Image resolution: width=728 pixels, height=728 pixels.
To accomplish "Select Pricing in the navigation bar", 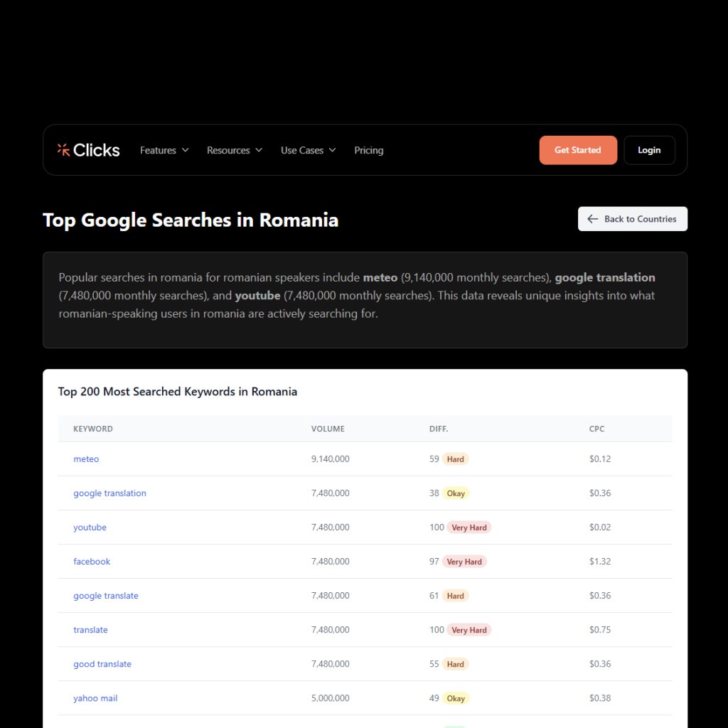I will pos(368,150).
